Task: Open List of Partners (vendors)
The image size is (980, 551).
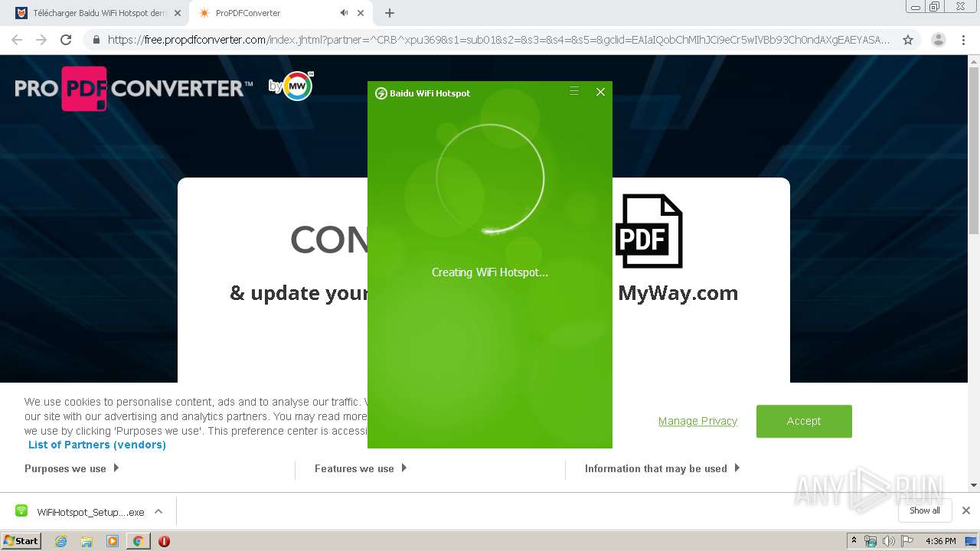Action: 97,445
